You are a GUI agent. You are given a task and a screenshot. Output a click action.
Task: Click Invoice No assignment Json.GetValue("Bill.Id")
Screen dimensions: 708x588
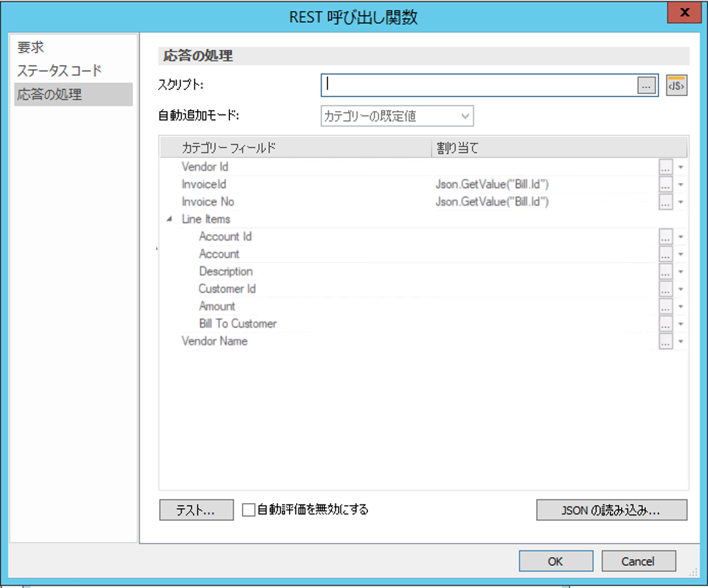click(492, 202)
